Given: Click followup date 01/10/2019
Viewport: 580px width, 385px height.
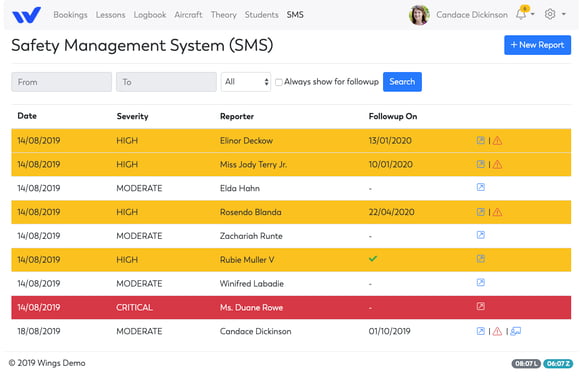Looking at the screenshot, I should [390, 331].
